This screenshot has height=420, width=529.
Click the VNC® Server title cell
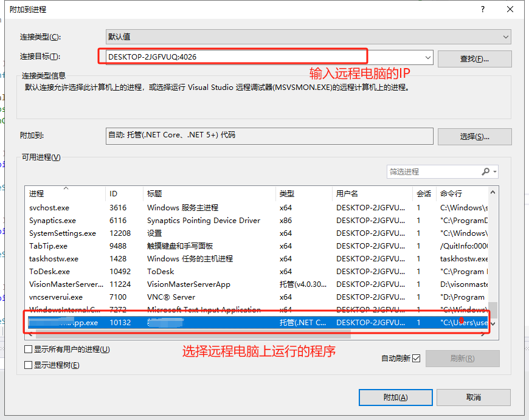(171, 297)
